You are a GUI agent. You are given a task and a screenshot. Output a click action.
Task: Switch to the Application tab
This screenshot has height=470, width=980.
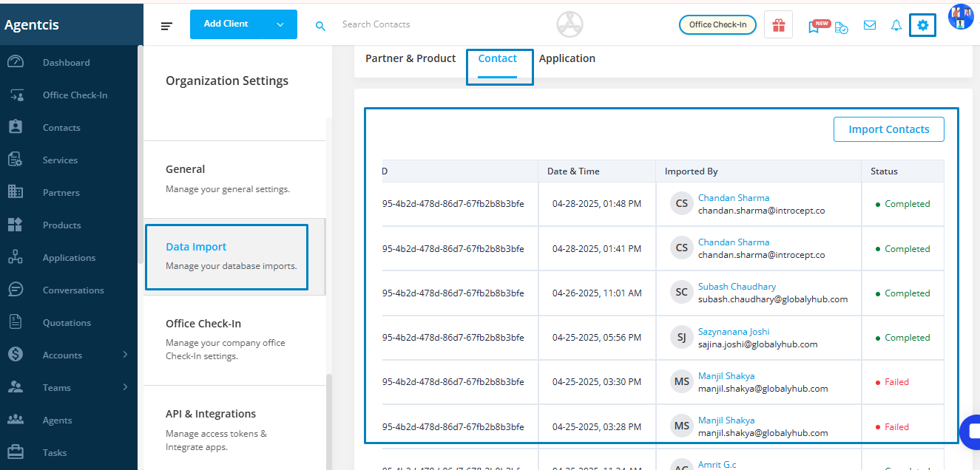(x=567, y=58)
